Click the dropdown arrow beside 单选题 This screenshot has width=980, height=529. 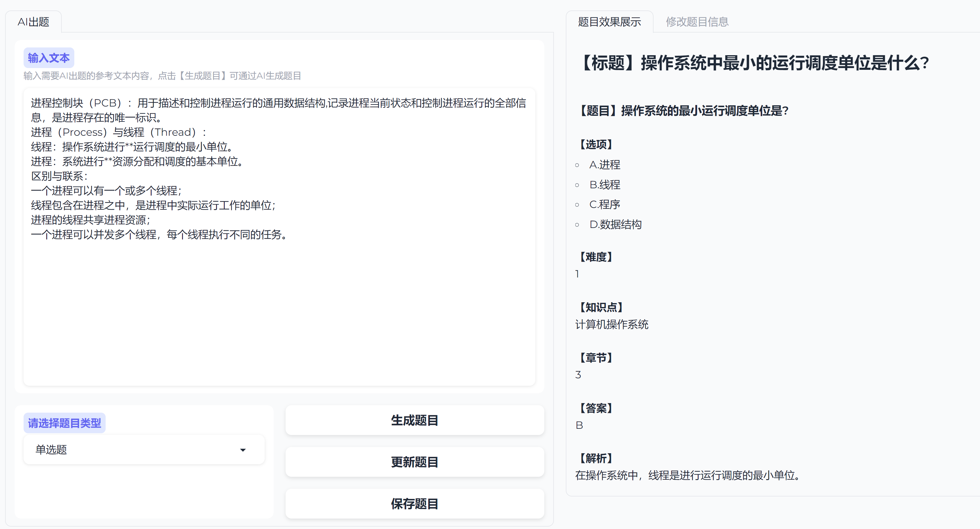(243, 450)
